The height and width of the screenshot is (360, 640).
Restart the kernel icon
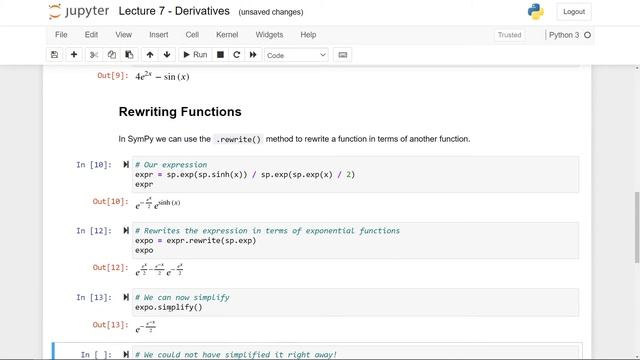coord(236,55)
